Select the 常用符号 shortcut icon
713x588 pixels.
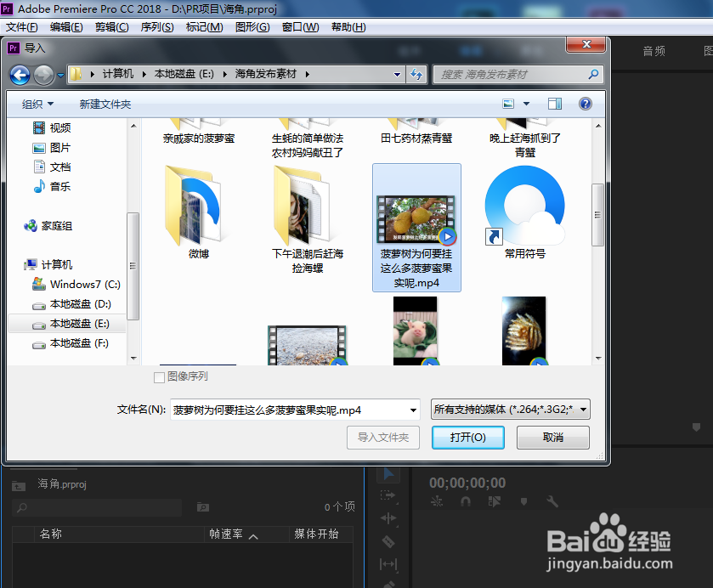[524, 212]
